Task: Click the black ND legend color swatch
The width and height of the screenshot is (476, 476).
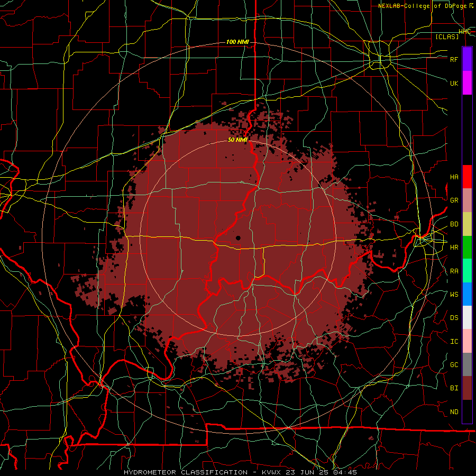Action: click(x=467, y=411)
